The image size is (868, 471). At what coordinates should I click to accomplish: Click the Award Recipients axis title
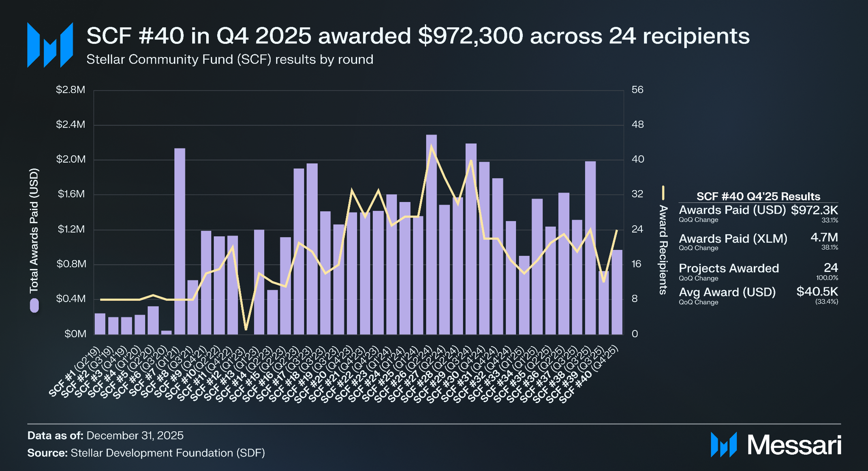tap(663, 249)
